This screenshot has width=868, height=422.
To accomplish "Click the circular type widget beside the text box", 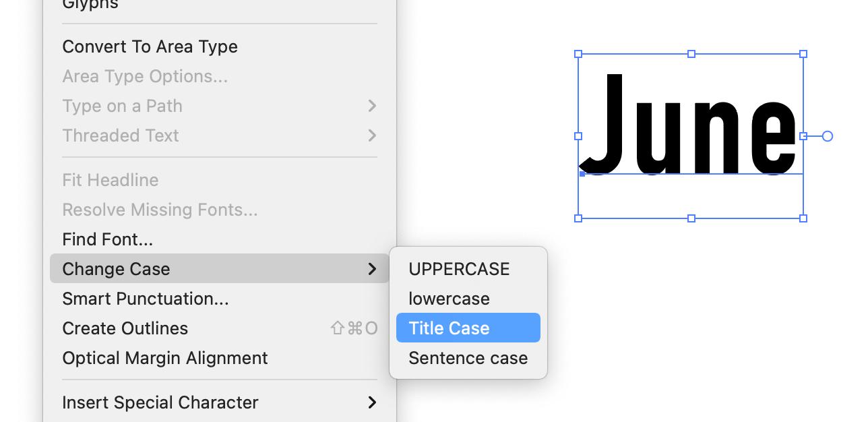I will click(x=828, y=136).
